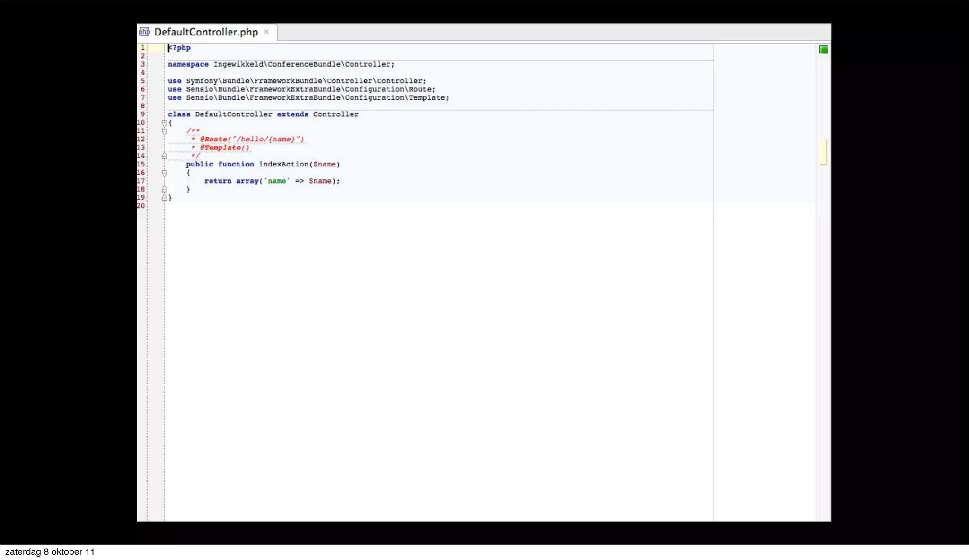969x560 pixels.
Task: Click the DefaultController class name on line 9
Action: coord(233,114)
